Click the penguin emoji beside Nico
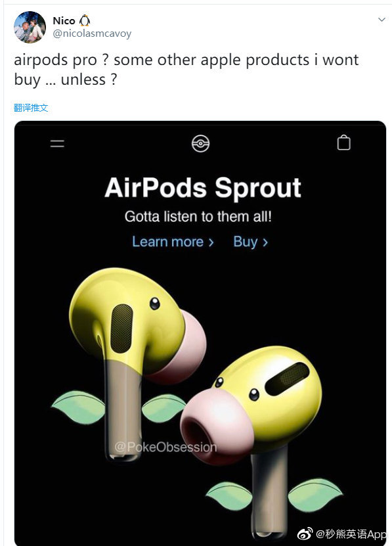392x546 pixels. point(84,20)
